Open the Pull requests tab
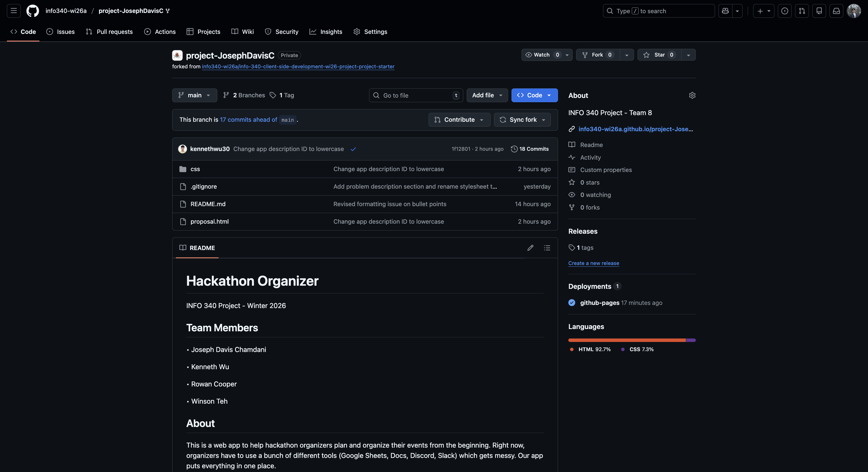 coord(109,31)
